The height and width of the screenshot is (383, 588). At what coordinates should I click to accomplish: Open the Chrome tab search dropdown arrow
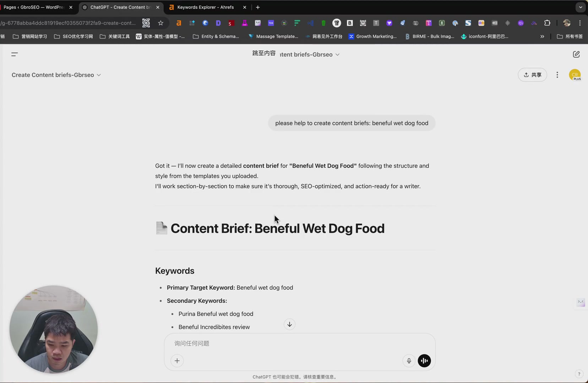[580, 7]
